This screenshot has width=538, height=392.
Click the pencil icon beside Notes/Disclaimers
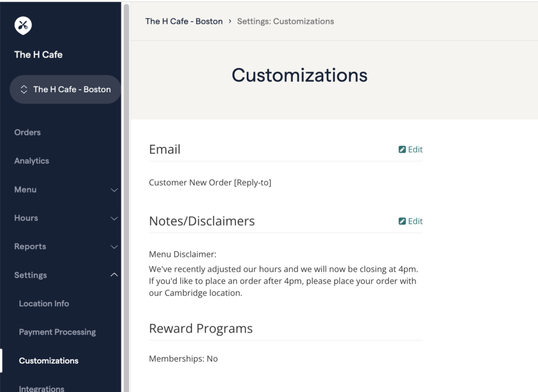pyautogui.click(x=402, y=221)
